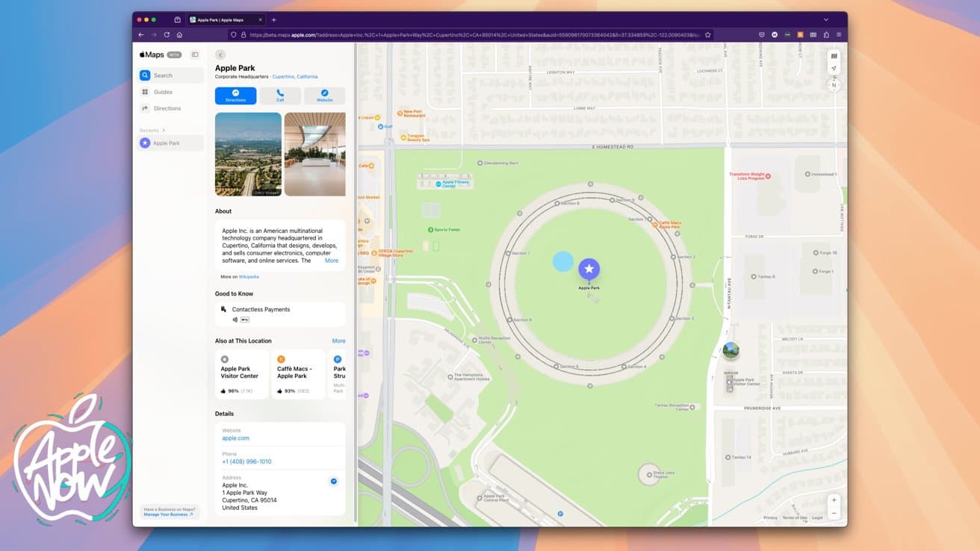980x551 pixels.
Task: Reload the page in browser
Action: pyautogui.click(x=167, y=34)
